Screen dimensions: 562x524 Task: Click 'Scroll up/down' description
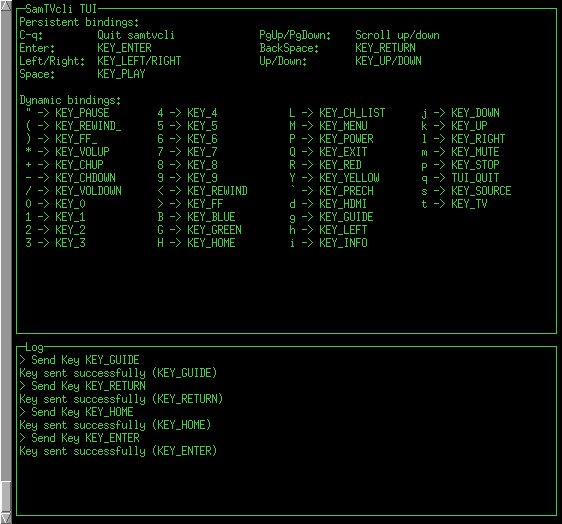point(397,35)
